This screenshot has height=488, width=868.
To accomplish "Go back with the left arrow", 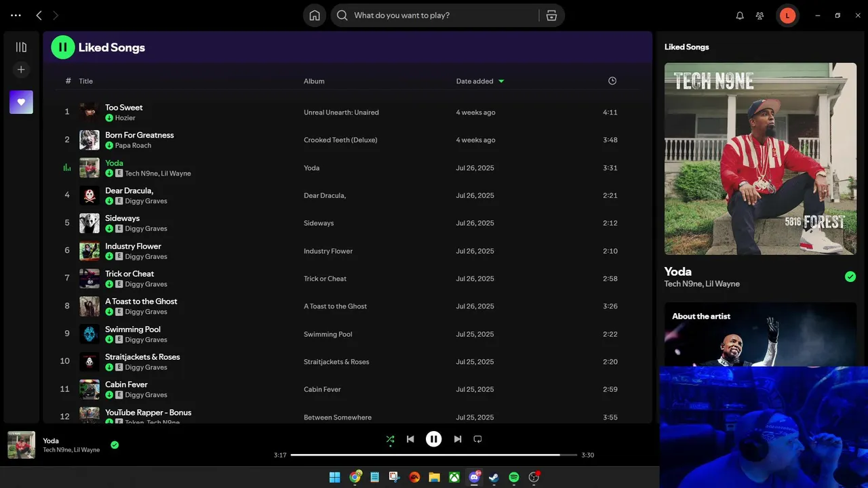I will point(39,15).
